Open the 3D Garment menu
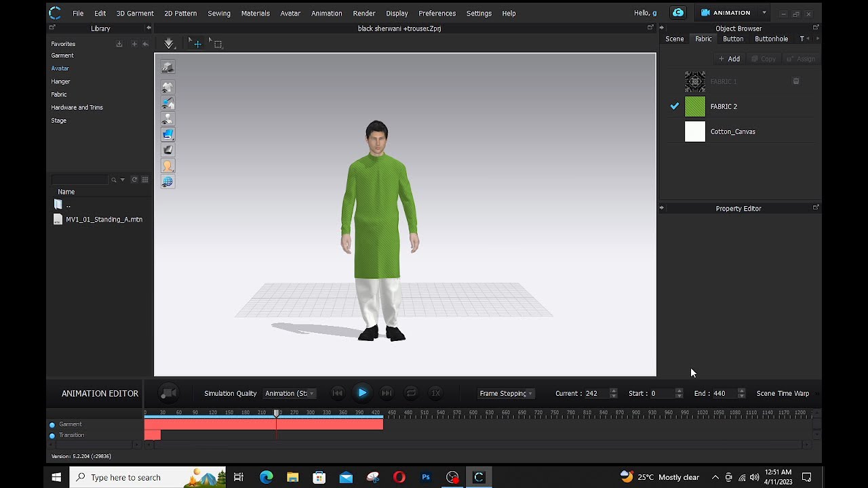 point(135,13)
